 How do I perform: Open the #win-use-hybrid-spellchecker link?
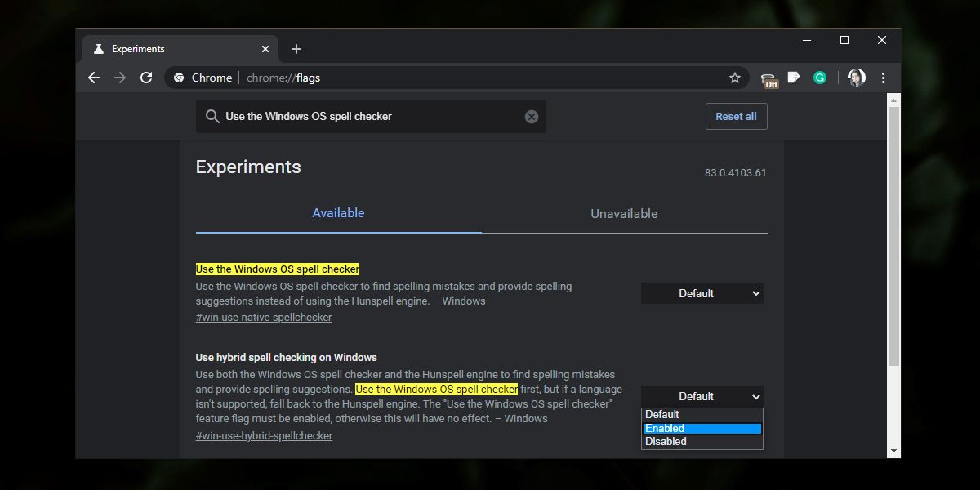(264, 435)
